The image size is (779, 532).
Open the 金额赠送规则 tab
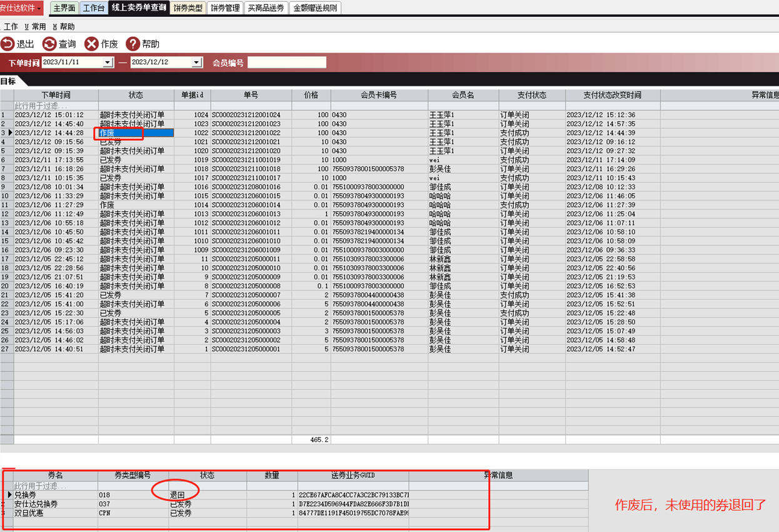tap(315, 8)
